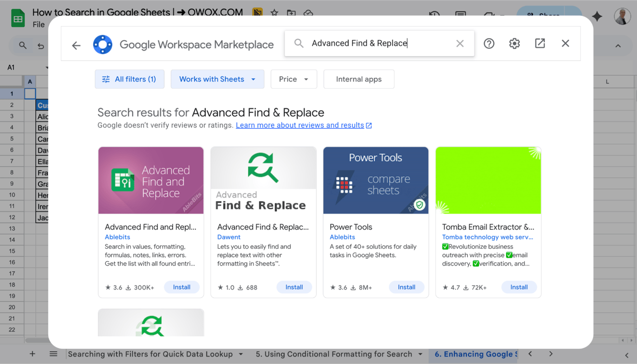Open the account profile avatar

coord(622,16)
